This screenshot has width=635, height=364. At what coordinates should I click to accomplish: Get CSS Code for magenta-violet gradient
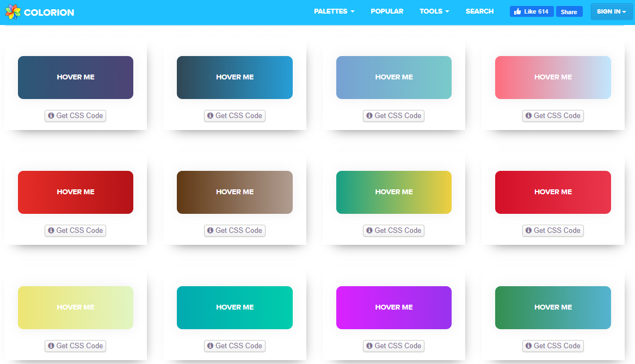(393, 346)
